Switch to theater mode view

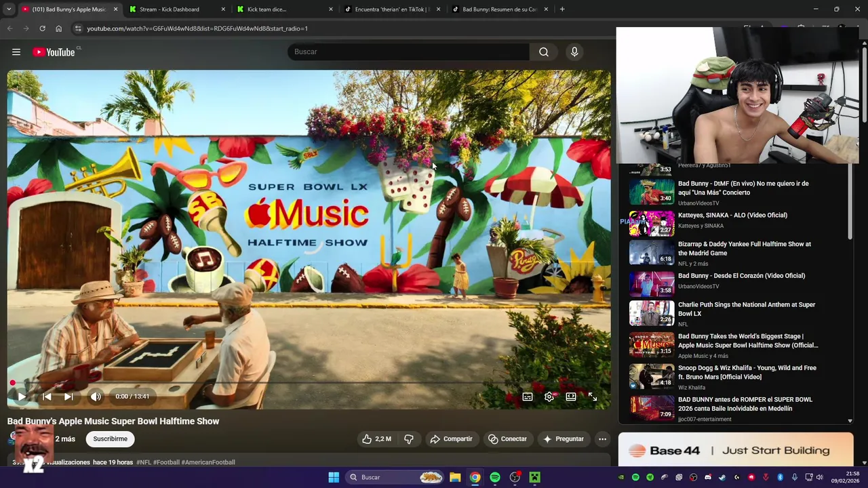[x=571, y=396]
